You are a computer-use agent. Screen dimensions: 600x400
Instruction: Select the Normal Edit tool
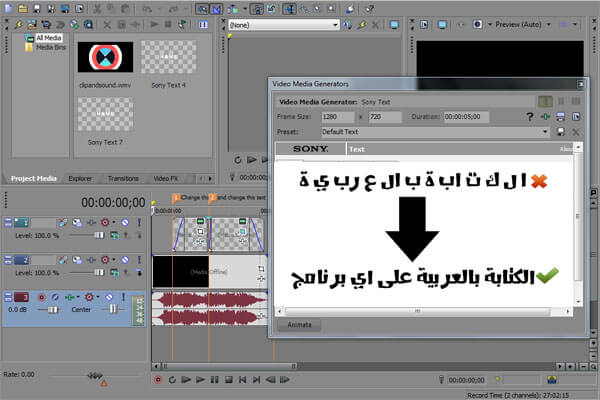coord(290,8)
